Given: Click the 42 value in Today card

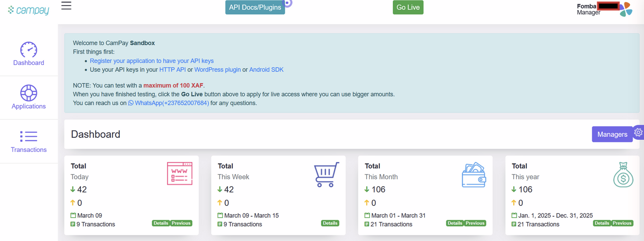Looking at the screenshot, I should [82, 190].
